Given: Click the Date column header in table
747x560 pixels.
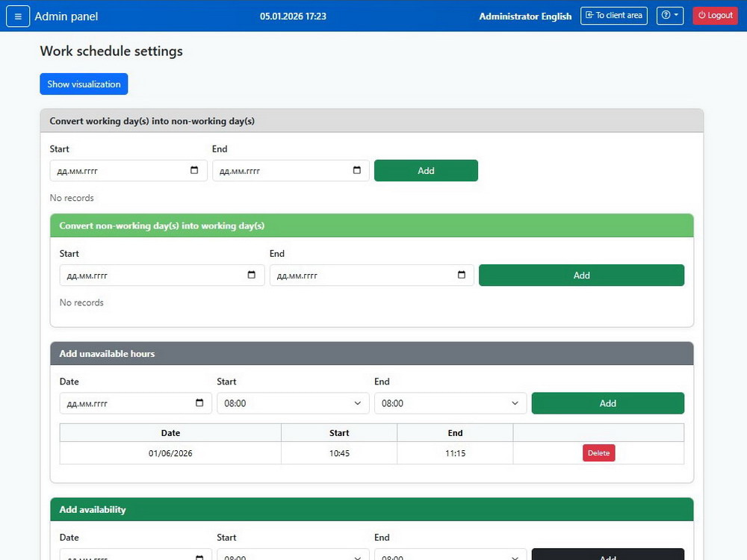Looking at the screenshot, I should [170, 433].
